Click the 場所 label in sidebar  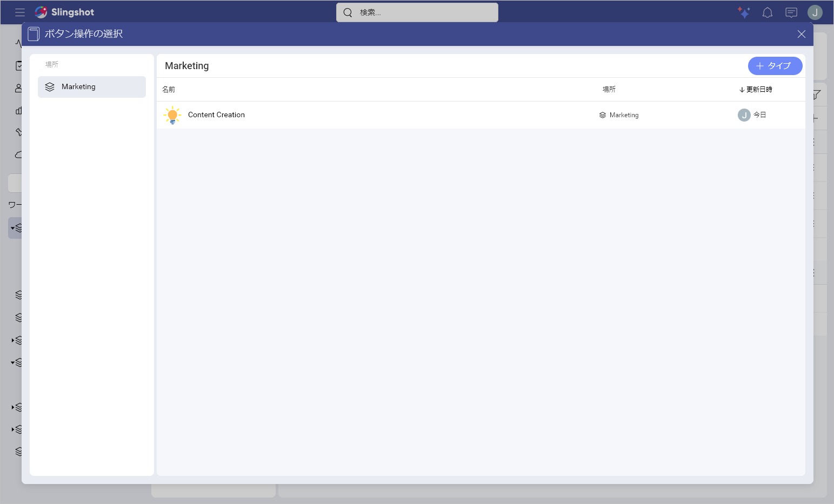click(52, 64)
